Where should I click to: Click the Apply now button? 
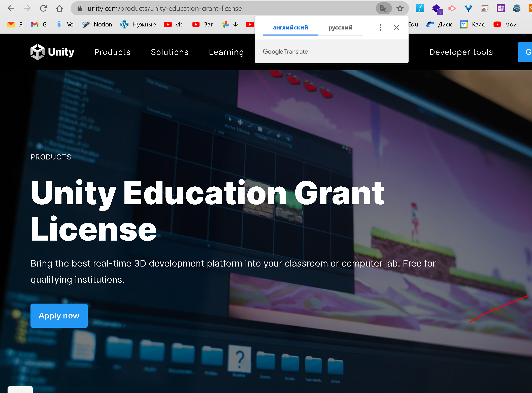coord(59,315)
